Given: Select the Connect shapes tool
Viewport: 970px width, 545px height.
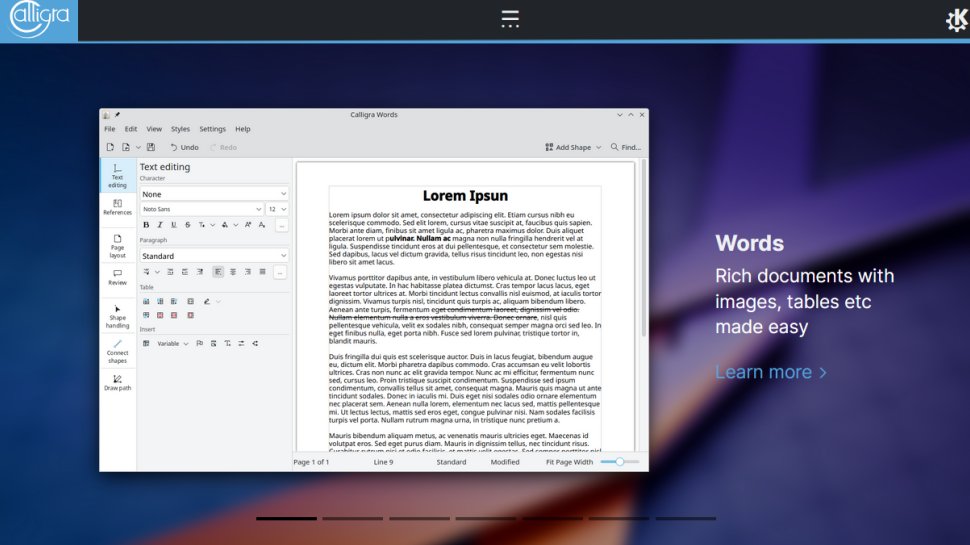Looking at the screenshot, I should (x=118, y=351).
